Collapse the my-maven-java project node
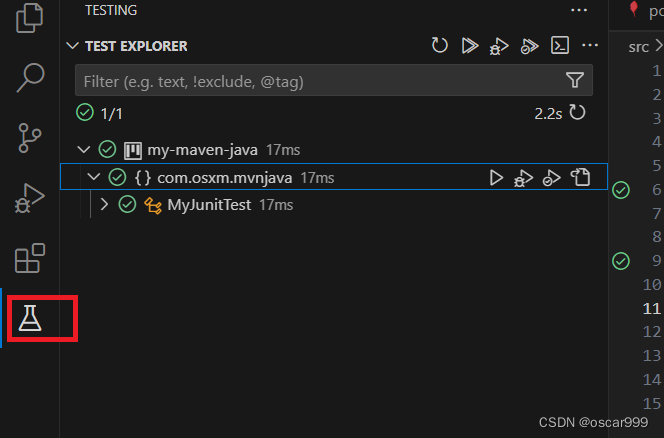 click(84, 150)
